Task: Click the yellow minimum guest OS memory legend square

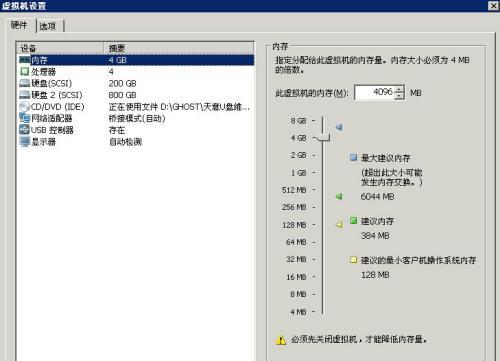Action: pyautogui.click(x=353, y=260)
